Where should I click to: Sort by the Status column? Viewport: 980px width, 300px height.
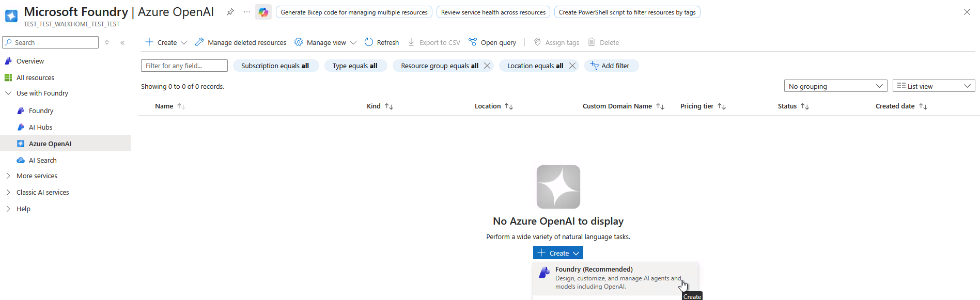[794, 106]
